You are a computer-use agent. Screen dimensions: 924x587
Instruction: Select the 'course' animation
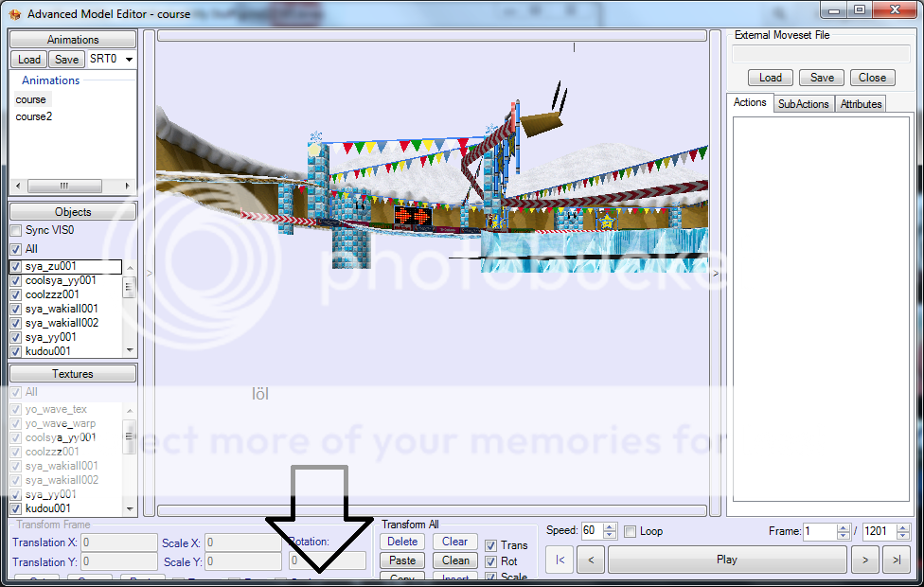point(30,99)
